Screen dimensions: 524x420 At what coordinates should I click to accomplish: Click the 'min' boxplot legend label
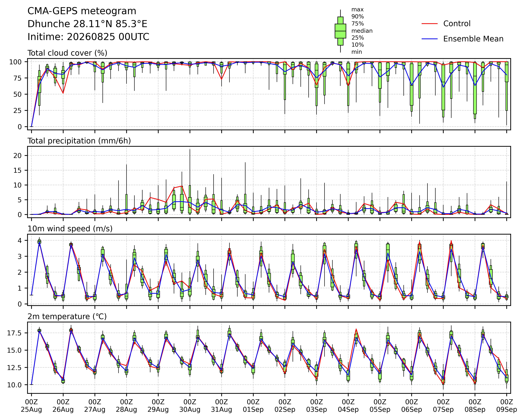click(357, 52)
